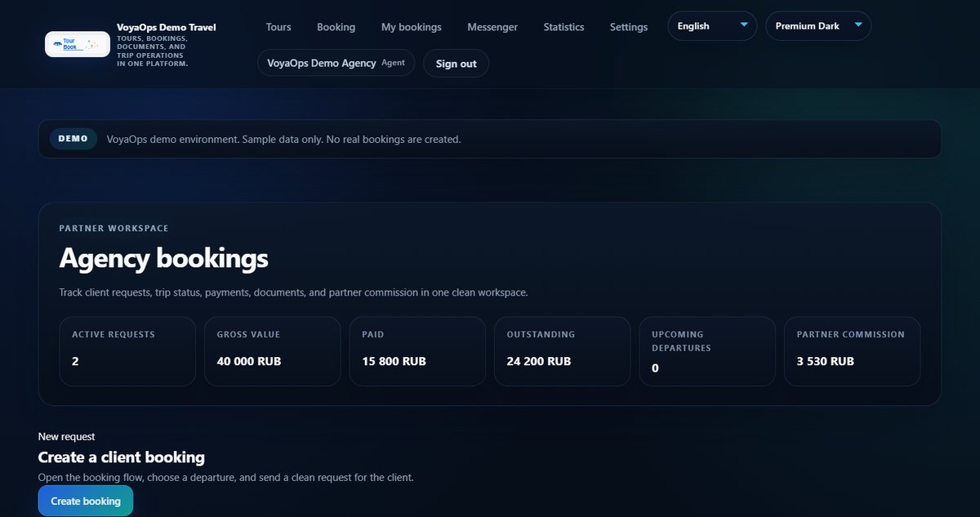
Task: Select the Upcoming Departures card
Action: tap(707, 351)
